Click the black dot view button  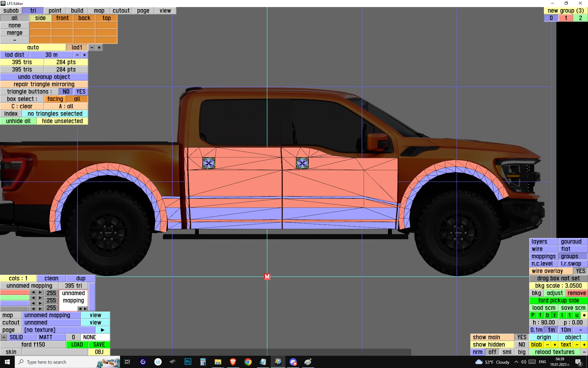(x=584, y=315)
